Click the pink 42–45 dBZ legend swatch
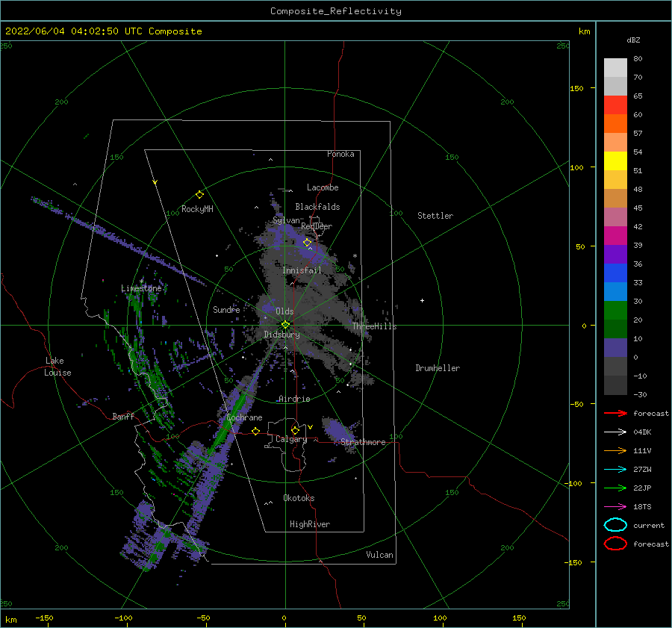 click(x=615, y=217)
